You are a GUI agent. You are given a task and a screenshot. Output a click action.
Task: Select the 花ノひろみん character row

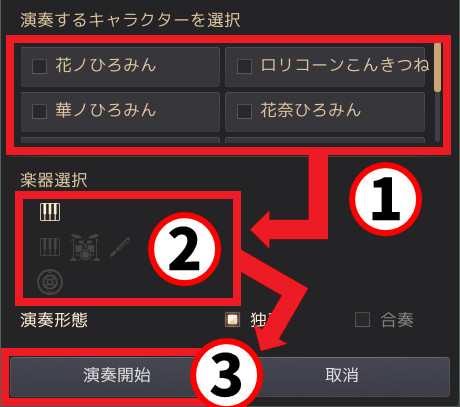pos(120,66)
